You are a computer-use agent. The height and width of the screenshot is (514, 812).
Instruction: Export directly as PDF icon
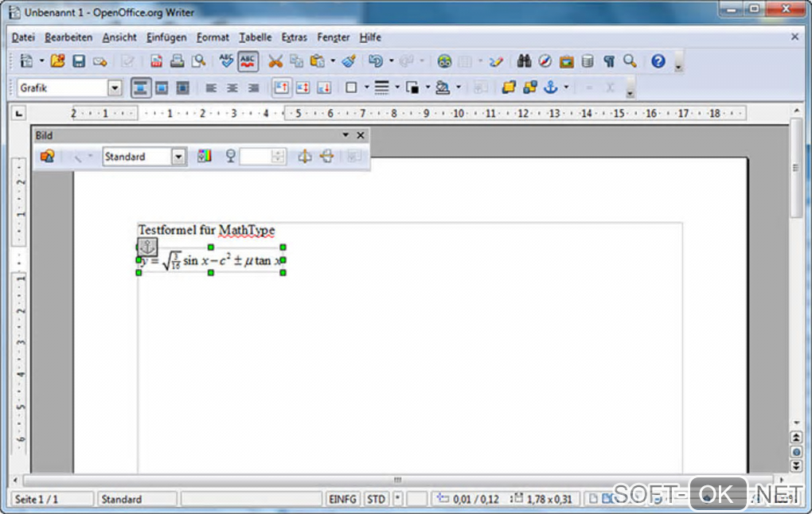point(156,61)
